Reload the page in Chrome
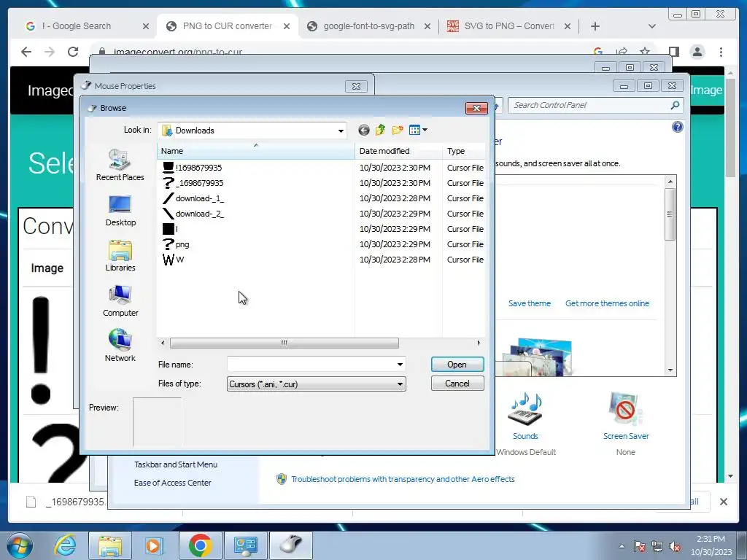 73,52
